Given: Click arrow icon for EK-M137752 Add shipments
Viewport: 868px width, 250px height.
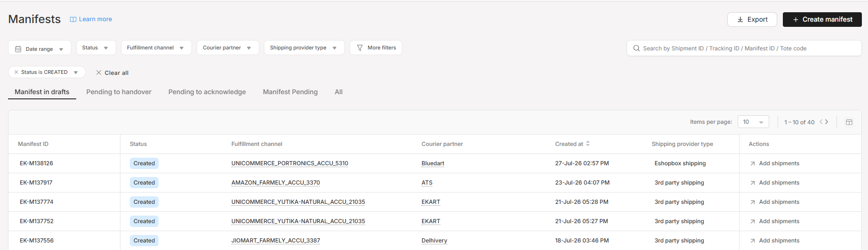Looking at the screenshot, I should pos(753,221).
